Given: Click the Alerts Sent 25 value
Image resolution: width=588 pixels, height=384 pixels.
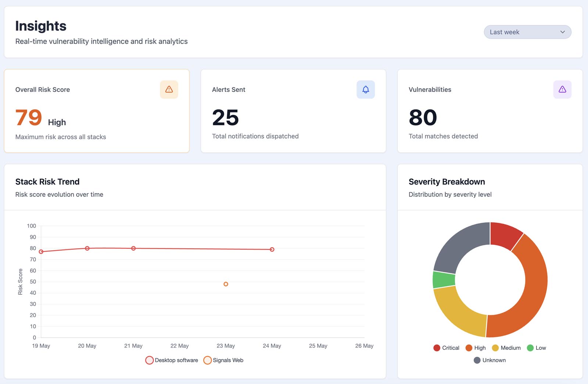Looking at the screenshot, I should click(x=225, y=118).
